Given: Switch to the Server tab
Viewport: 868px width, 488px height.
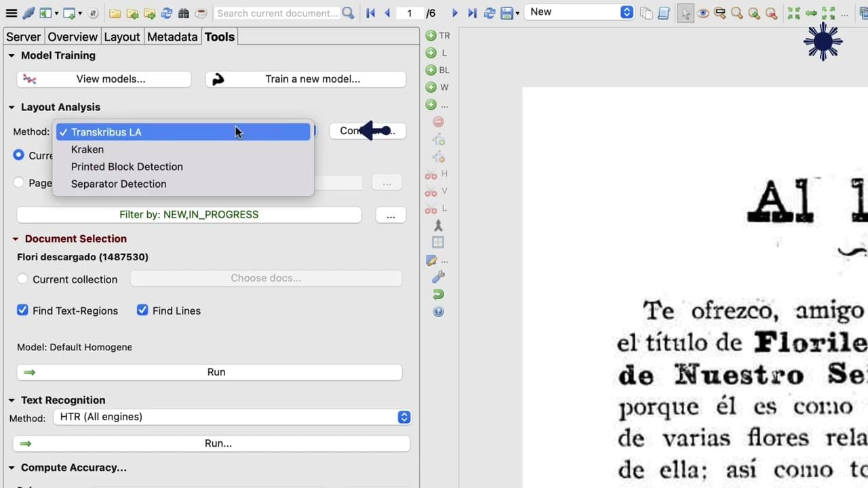Looking at the screenshot, I should tap(24, 37).
